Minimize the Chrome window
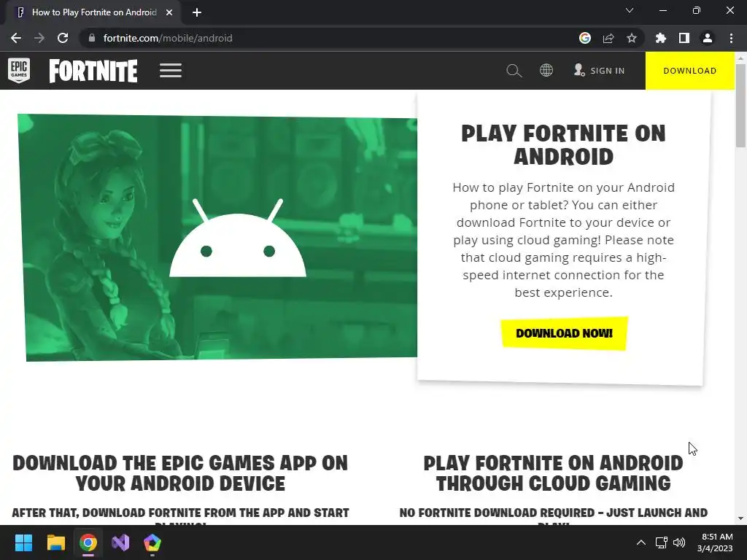The width and height of the screenshot is (747, 560). [662, 10]
